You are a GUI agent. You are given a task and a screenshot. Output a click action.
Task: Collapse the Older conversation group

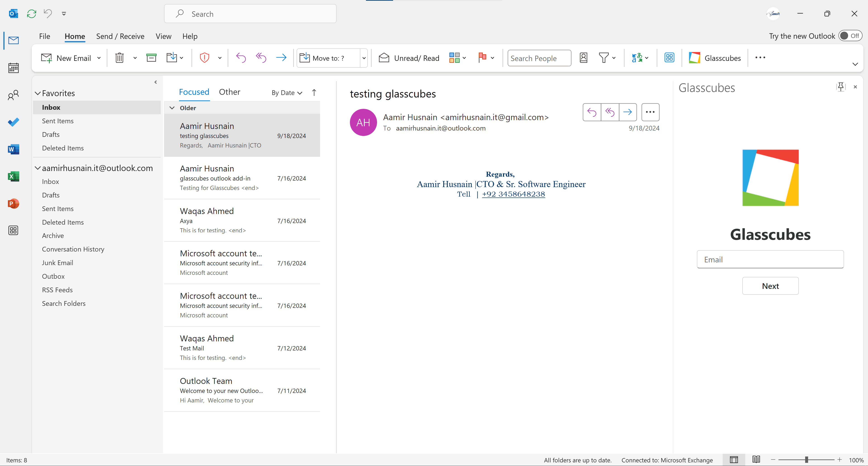click(172, 107)
